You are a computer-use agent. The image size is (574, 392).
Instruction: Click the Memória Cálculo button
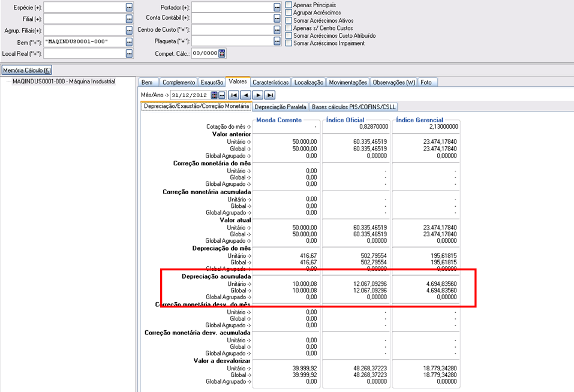pos(27,70)
